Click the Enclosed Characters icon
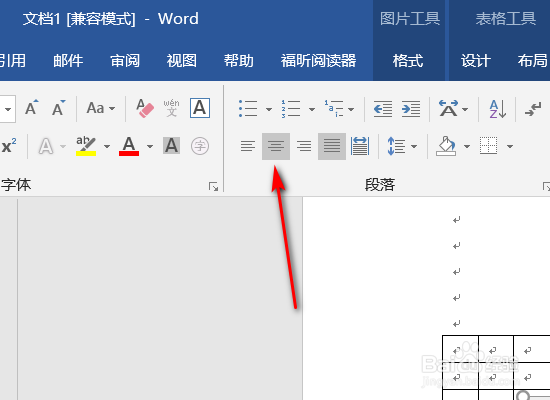The image size is (550, 400). tap(200, 146)
